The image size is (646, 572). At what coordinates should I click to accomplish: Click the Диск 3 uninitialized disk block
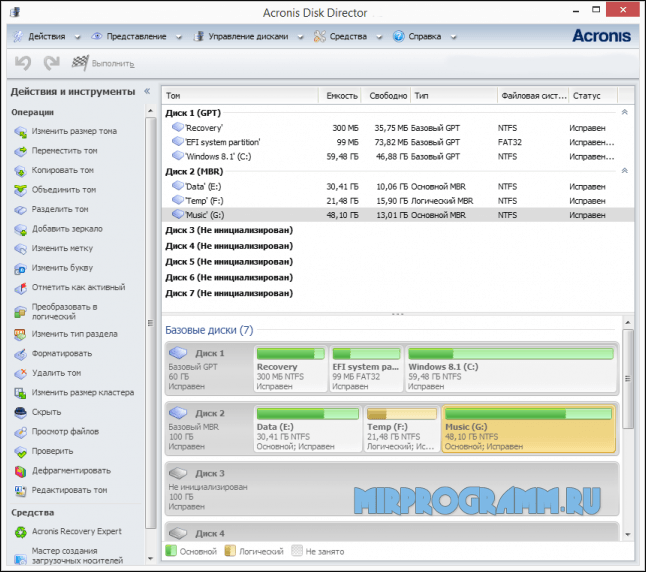coord(392,489)
